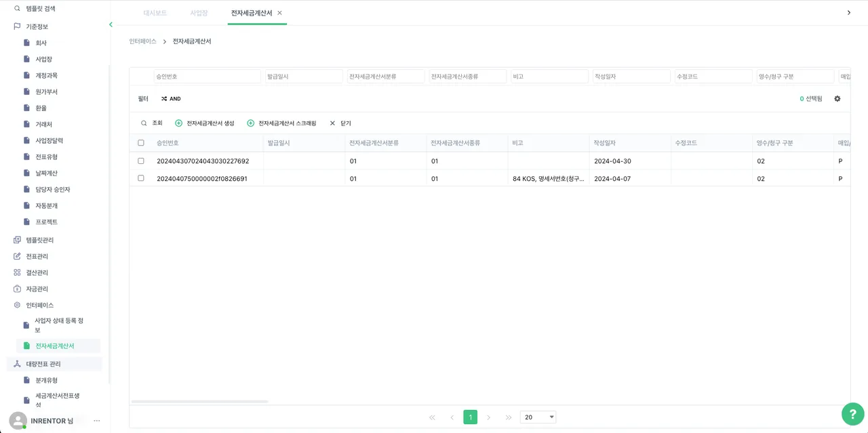Switch to the 사업장 tab

pyautogui.click(x=199, y=13)
